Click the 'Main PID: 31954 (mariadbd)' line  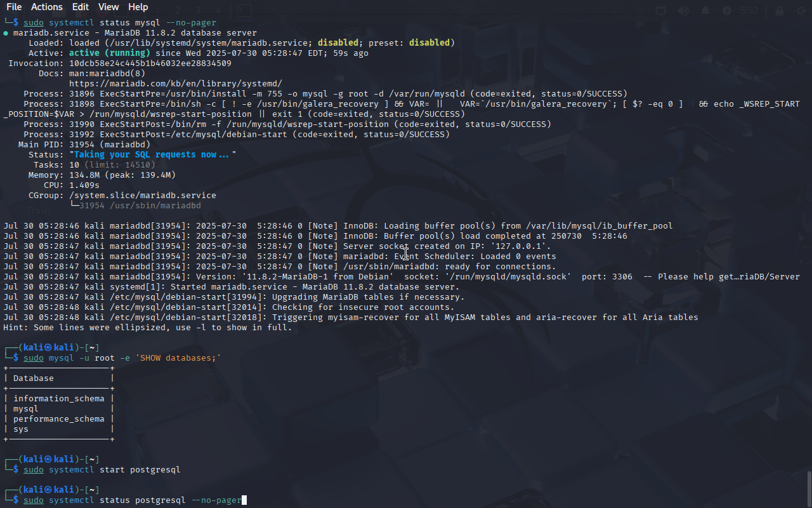84,145
